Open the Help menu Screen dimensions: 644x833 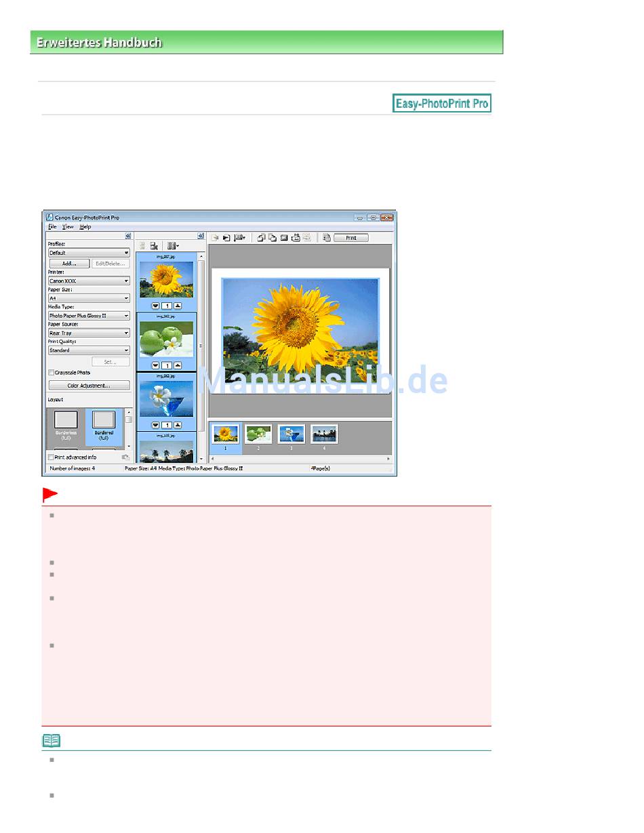click(85, 227)
